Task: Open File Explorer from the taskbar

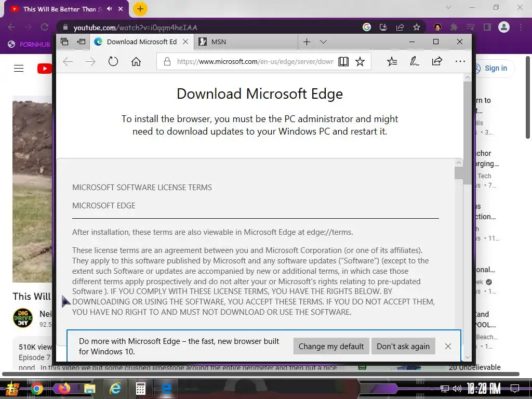Action: [x=89, y=389]
